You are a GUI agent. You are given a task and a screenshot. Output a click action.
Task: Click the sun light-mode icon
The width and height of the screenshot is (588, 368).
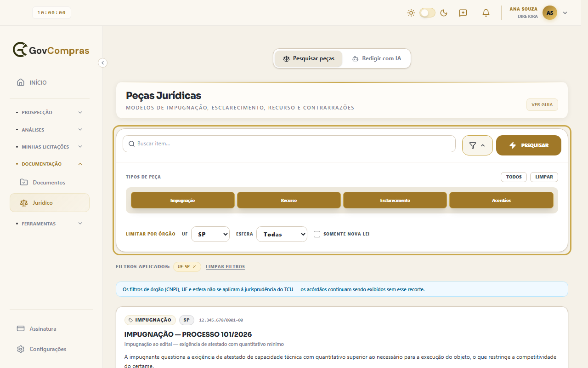pos(411,13)
